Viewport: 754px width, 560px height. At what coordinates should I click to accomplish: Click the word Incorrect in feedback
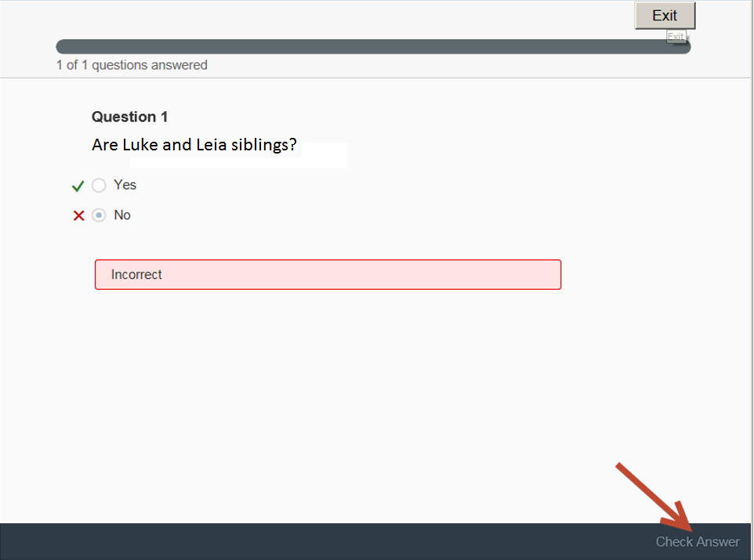pyautogui.click(x=136, y=274)
